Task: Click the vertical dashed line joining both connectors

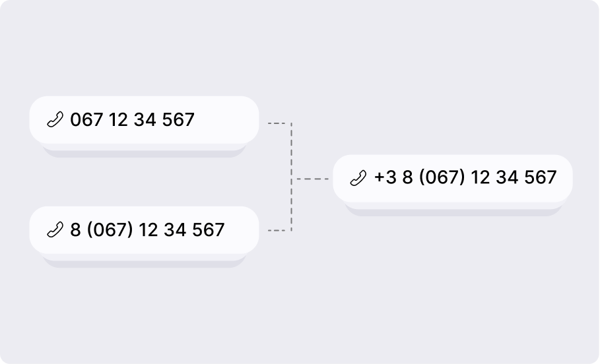Action: click(x=291, y=177)
